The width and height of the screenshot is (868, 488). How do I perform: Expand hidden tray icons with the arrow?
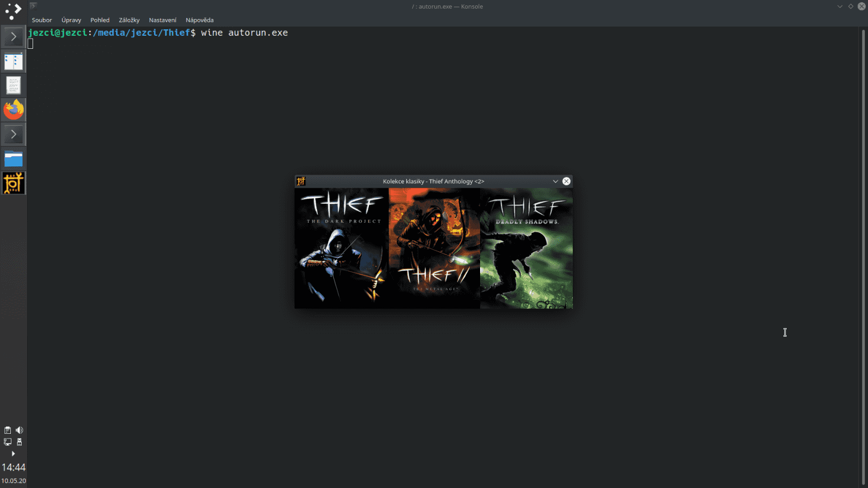pyautogui.click(x=13, y=454)
